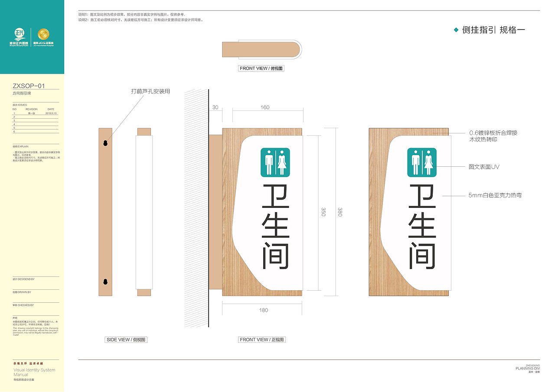This screenshot has height=392, width=555.
Task: Click the hatched wall section
Action: 196,208
